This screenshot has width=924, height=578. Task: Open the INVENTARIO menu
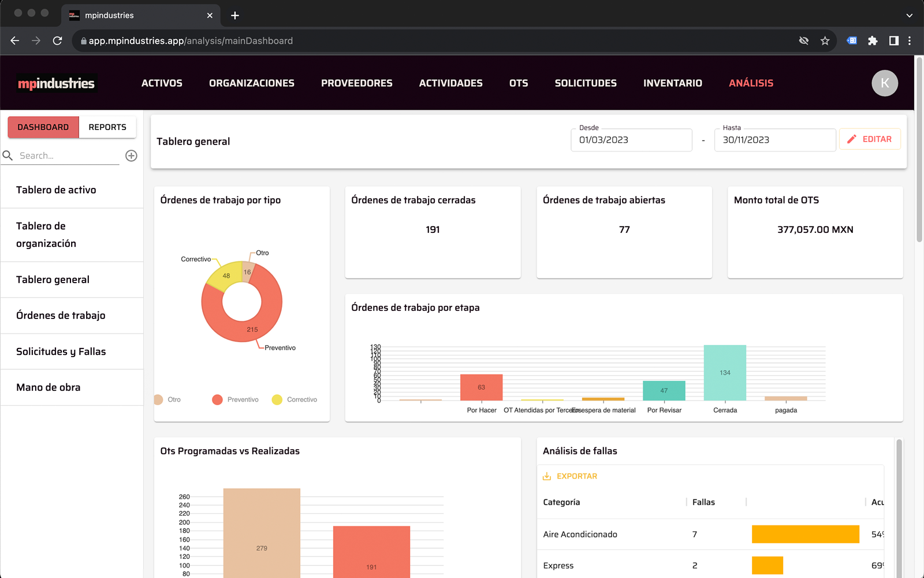click(x=672, y=83)
